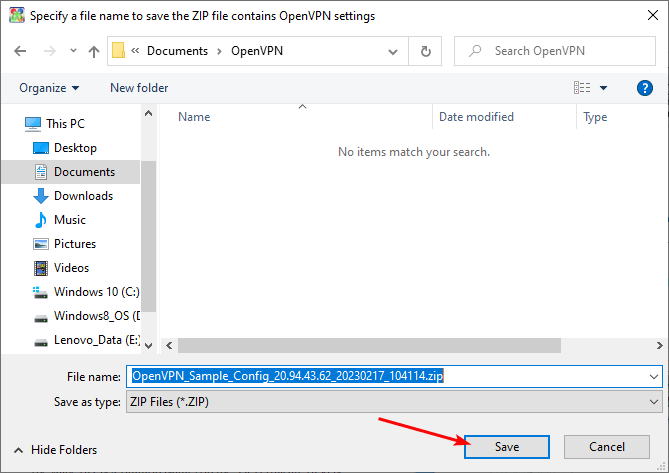Open Windows 10 (C:) drive
Image resolution: width=669 pixels, height=473 pixels.
click(x=96, y=292)
